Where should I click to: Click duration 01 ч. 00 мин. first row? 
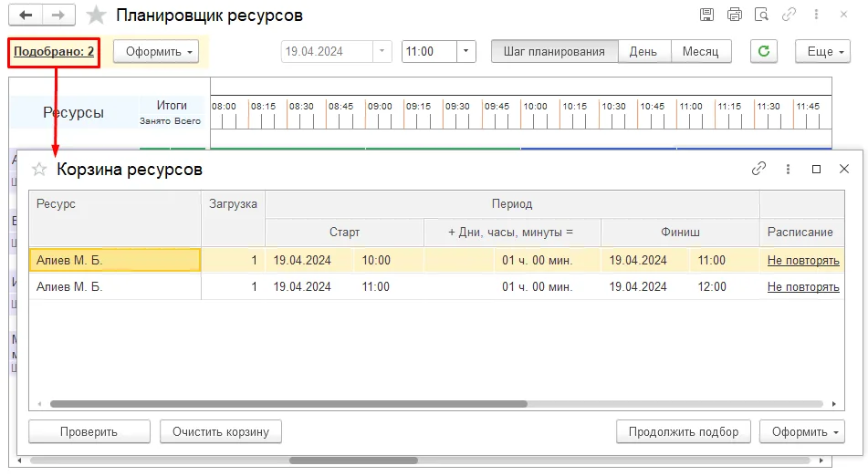[x=538, y=261]
